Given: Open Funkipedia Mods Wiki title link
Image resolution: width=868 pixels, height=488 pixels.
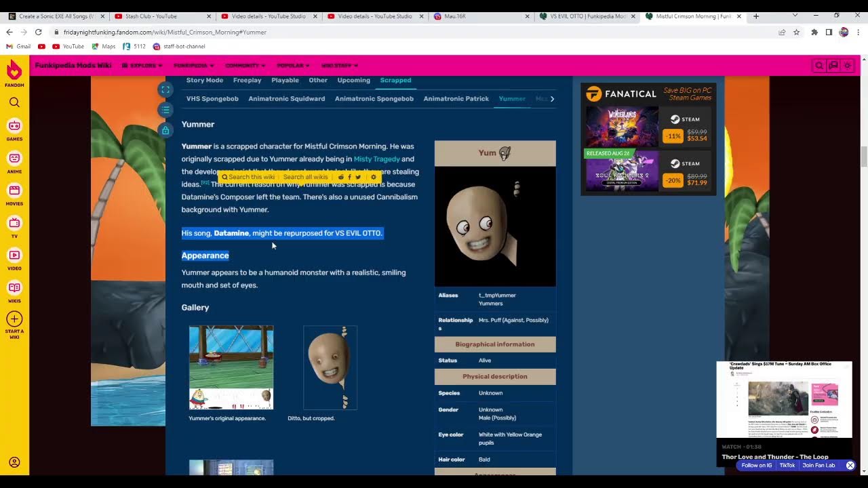Looking at the screenshot, I should [x=73, y=66].
